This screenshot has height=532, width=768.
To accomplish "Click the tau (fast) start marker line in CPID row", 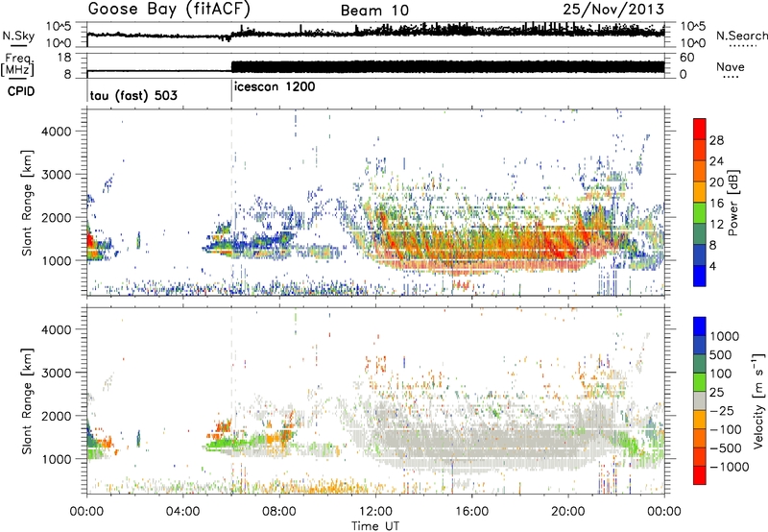I will [87, 91].
